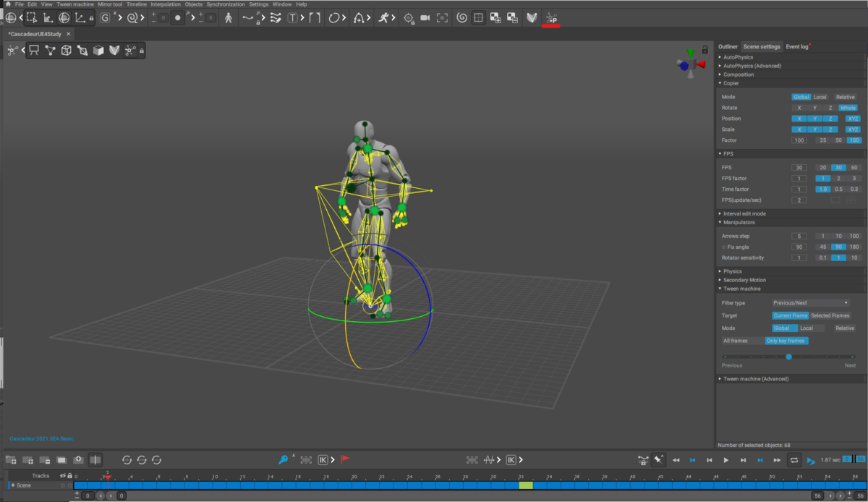Close the CascadeurUE4Study document tab
The width and height of the screenshot is (868, 502).
coord(69,33)
